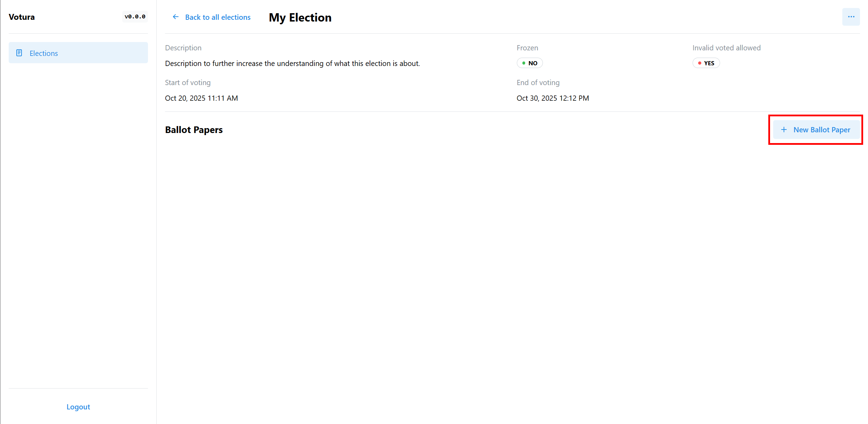This screenshot has height=424, width=868.
Task: Click the back arrow icon
Action: click(176, 17)
